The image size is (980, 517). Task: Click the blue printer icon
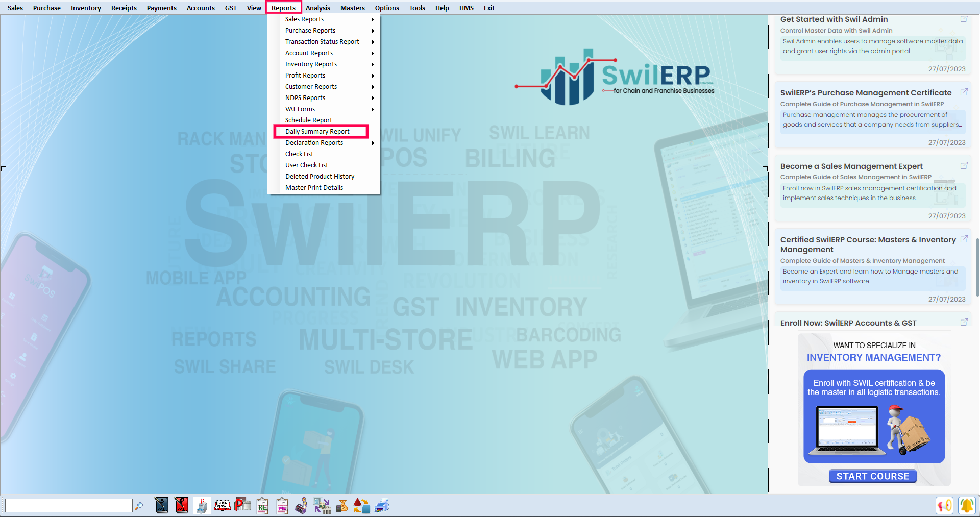(382, 505)
